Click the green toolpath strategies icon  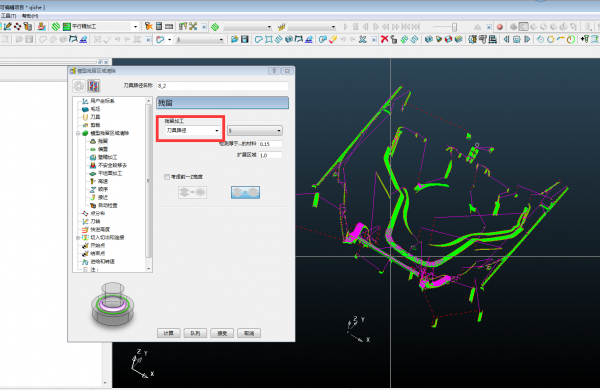(56, 26)
